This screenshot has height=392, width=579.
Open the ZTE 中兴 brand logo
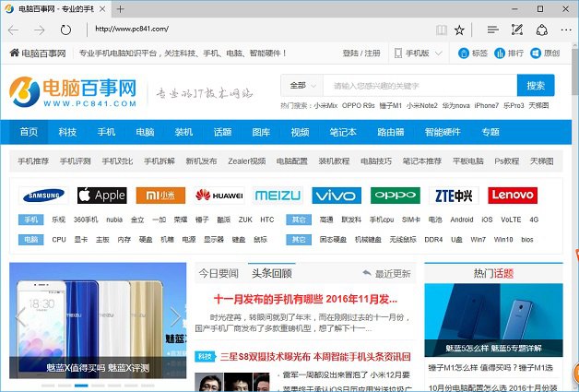tap(454, 196)
